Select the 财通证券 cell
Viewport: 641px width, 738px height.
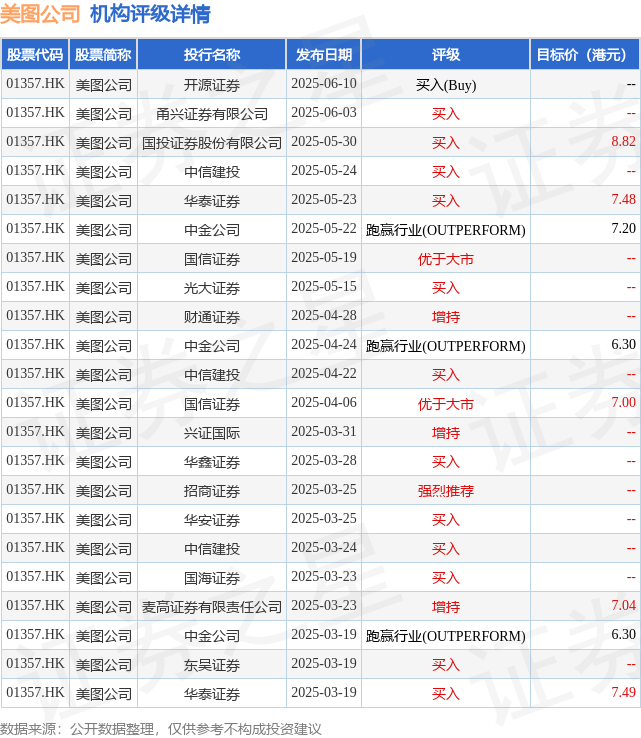coord(212,317)
